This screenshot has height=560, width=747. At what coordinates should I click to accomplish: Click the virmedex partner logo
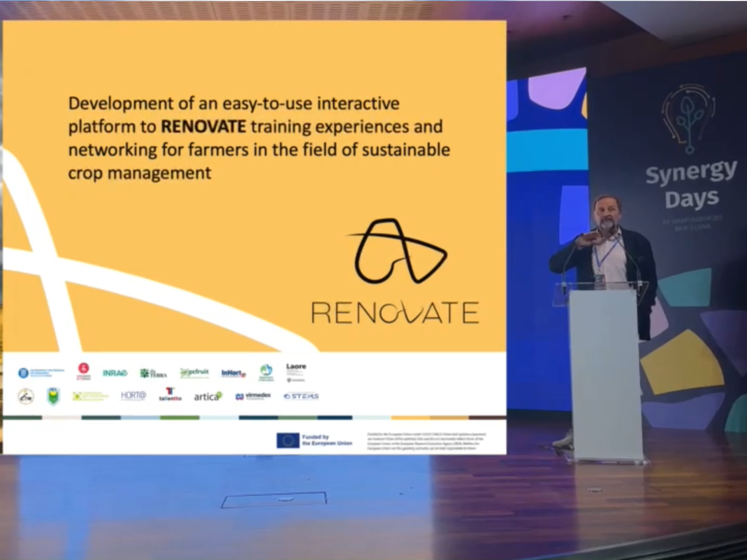[253, 396]
